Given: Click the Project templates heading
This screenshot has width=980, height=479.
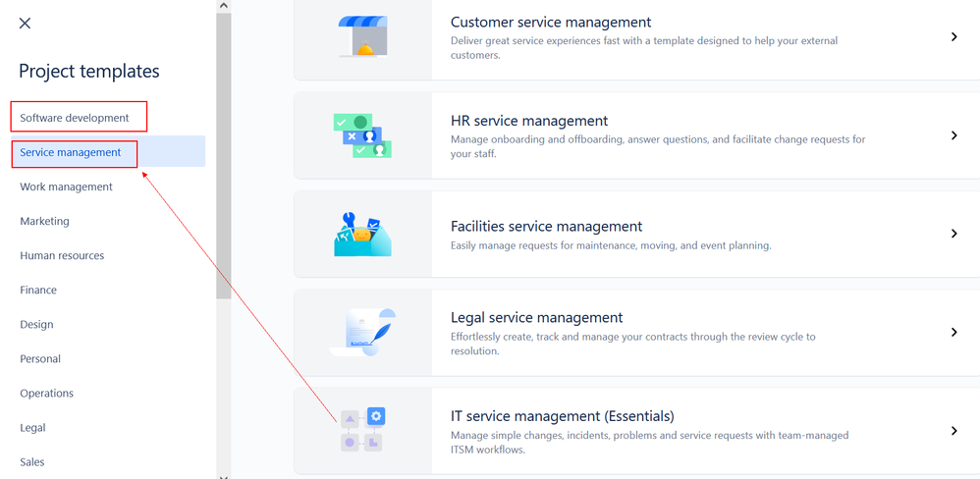Looking at the screenshot, I should click(x=89, y=72).
